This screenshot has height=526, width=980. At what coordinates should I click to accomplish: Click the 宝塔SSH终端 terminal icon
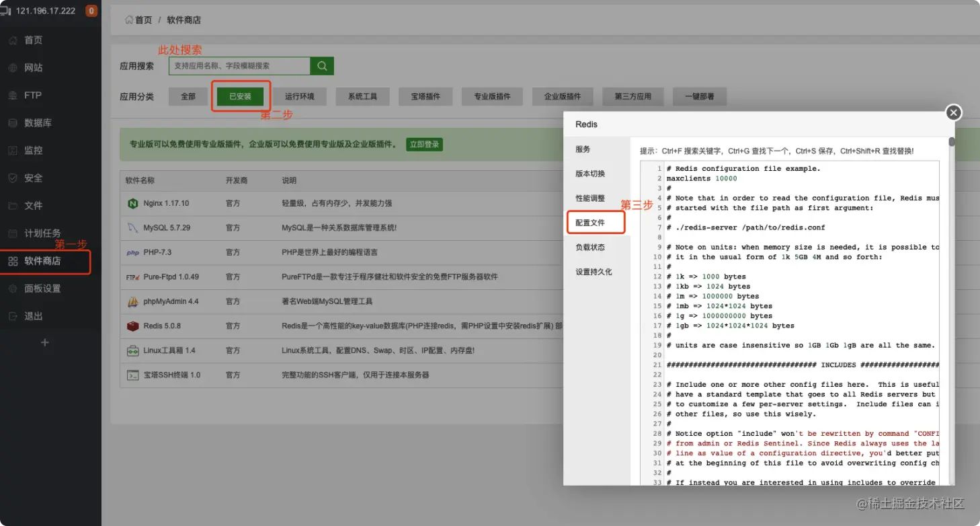[132, 375]
